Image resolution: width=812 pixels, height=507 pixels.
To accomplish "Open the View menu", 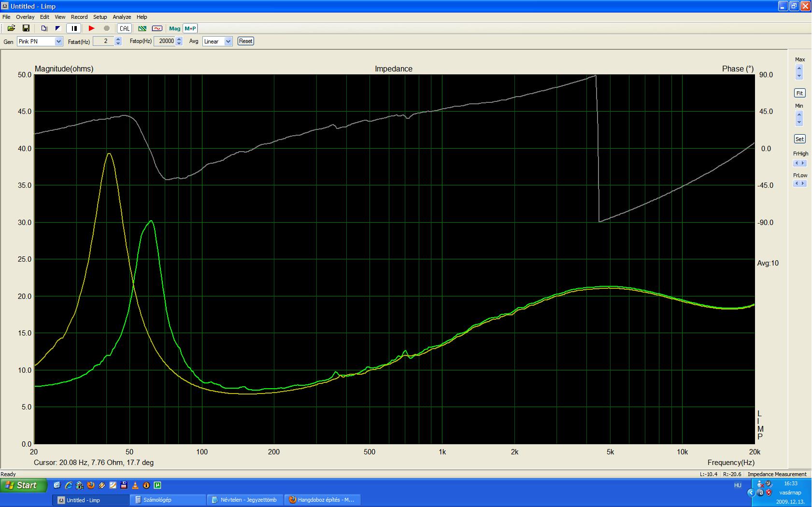I will tap(60, 17).
